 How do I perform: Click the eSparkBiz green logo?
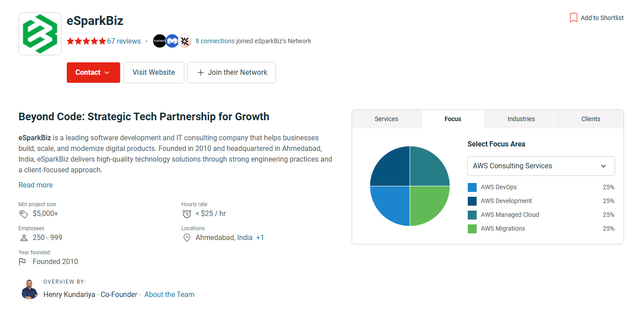(x=40, y=34)
